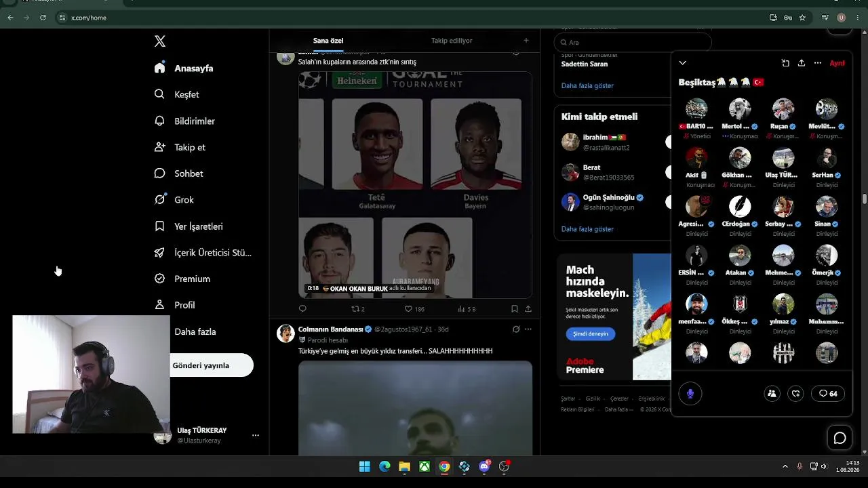Open Profil page
This screenshot has width=868, height=488.
[x=175, y=305]
